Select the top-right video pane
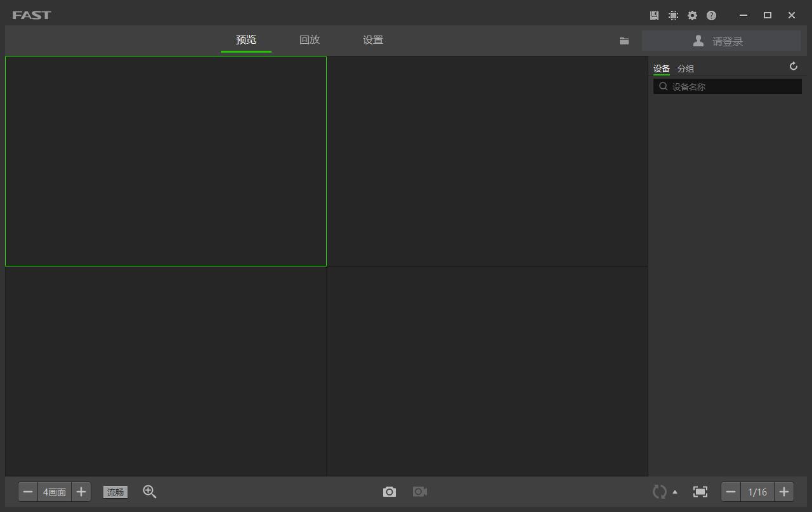812x512 pixels. (487, 161)
